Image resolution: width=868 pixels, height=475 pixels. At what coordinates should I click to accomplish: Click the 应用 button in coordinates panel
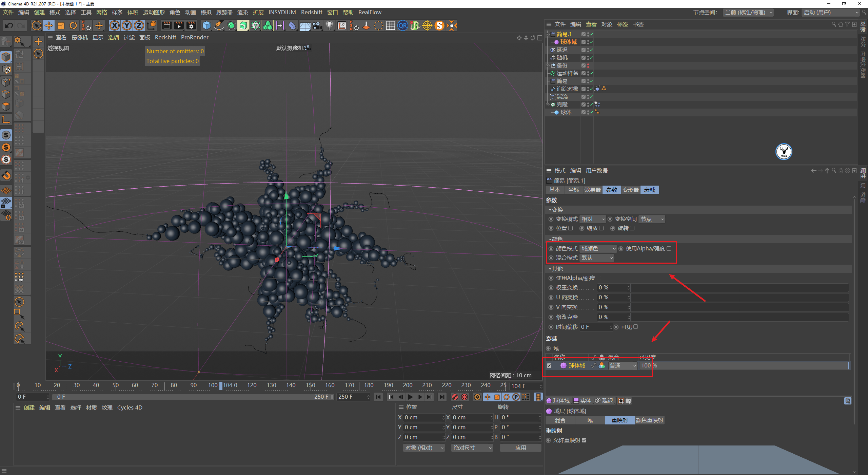pyautogui.click(x=520, y=448)
